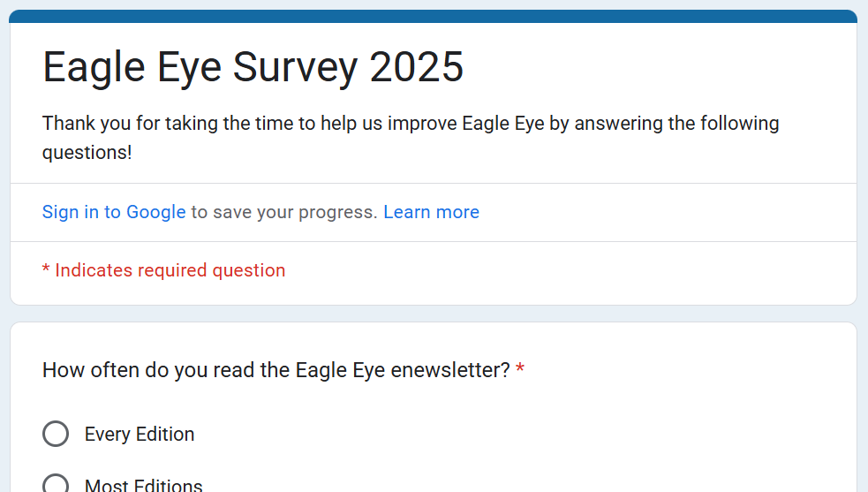Image resolution: width=868 pixels, height=492 pixels.
Task: Click the Every Edition option label
Action: coord(140,435)
